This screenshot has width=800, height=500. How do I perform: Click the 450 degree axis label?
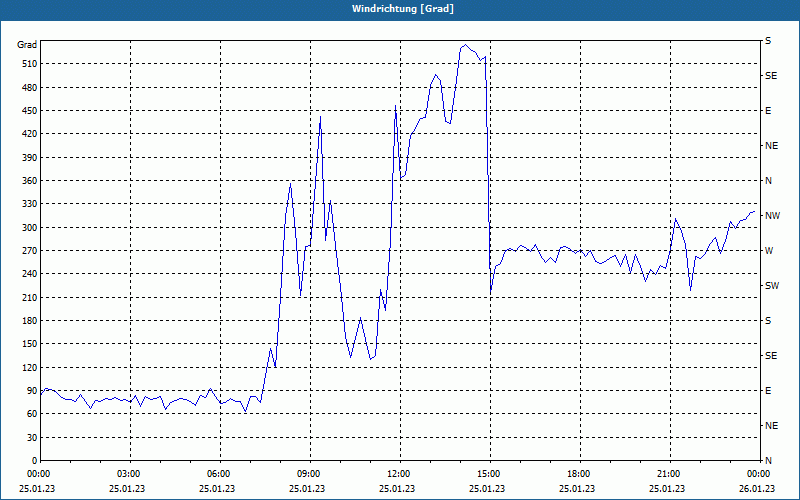tap(29, 111)
